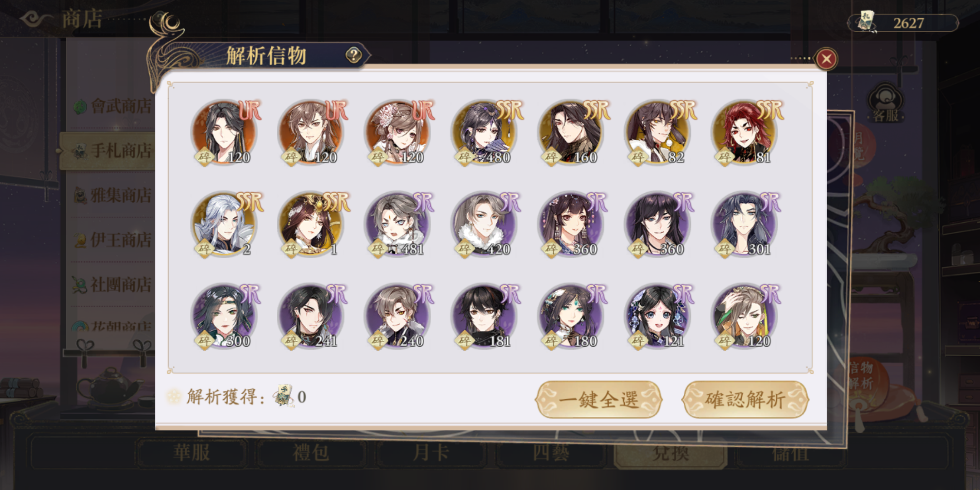The height and width of the screenshot is (490, 980).
Task: Select the 伊王商店 sidebar entry
Action: tap(113, 240)
